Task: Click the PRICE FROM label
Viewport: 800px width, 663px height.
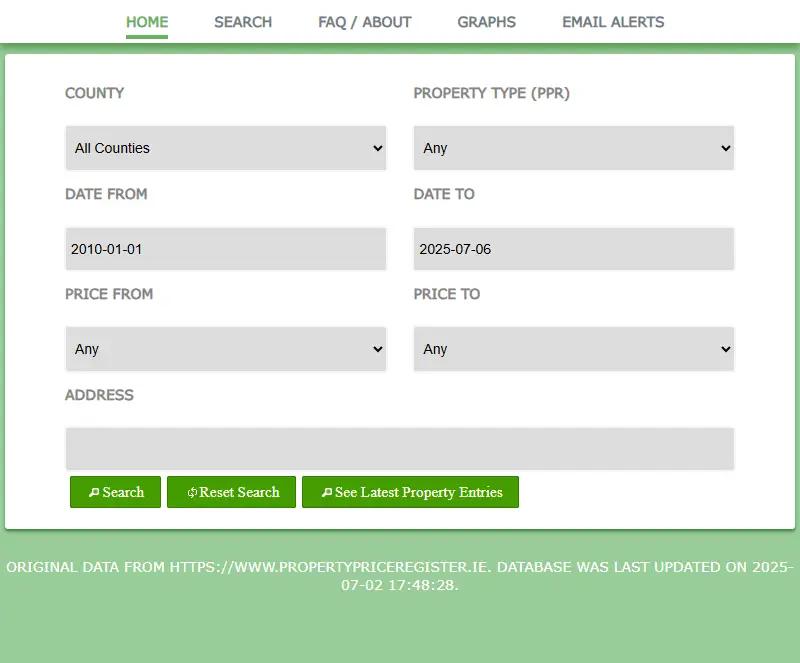Action: [109, 294]
